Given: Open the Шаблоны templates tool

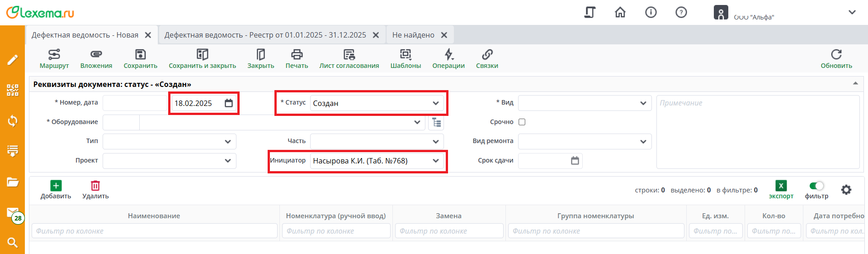Looking at the screenshot, I should coord(406,58).
